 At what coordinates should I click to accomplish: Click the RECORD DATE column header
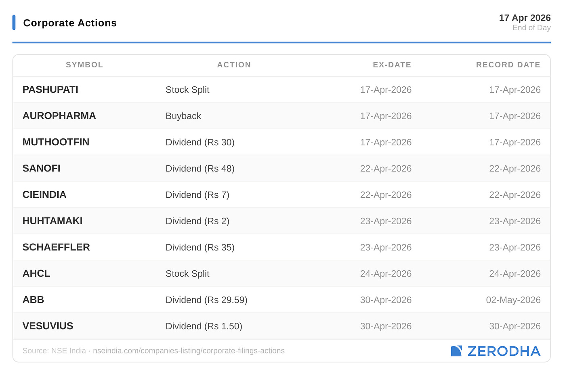coord(508,65)
